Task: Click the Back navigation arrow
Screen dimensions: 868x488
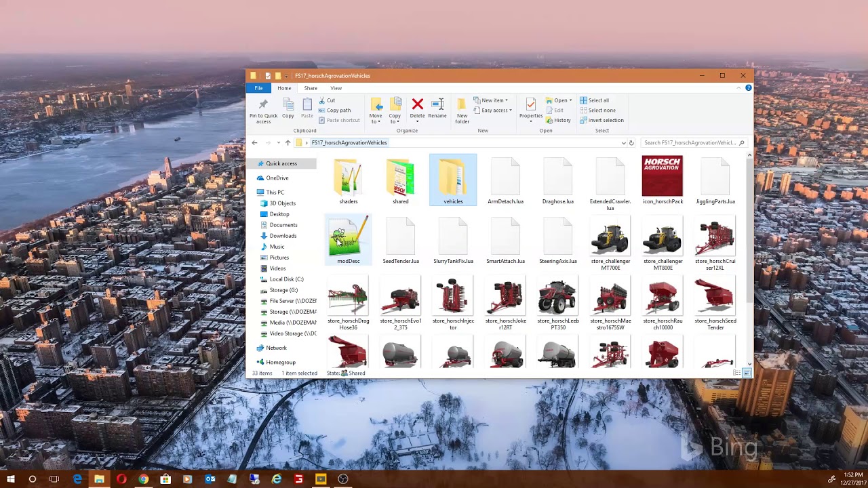Action: click(x=254, y=143)
